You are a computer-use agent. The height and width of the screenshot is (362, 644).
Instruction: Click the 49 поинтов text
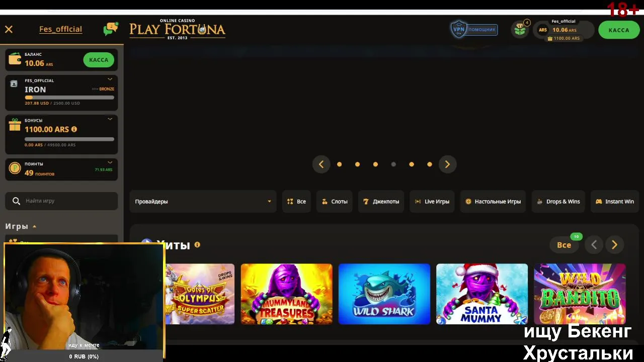point(39,173)
